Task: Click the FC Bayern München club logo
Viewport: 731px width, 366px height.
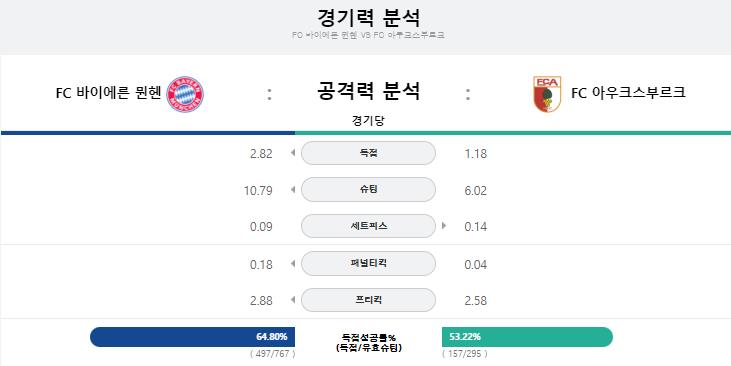Action: [x=185, y=94]
